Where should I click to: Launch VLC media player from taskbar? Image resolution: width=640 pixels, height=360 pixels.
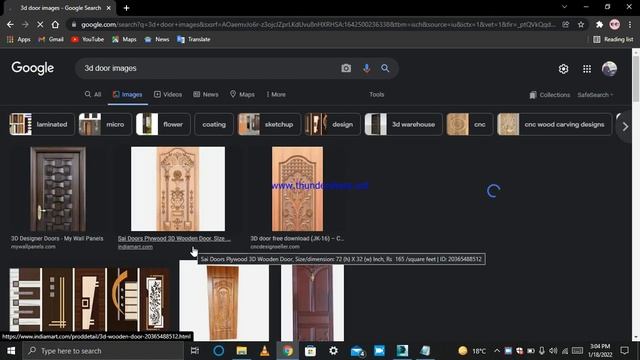(x=264, y=351)
